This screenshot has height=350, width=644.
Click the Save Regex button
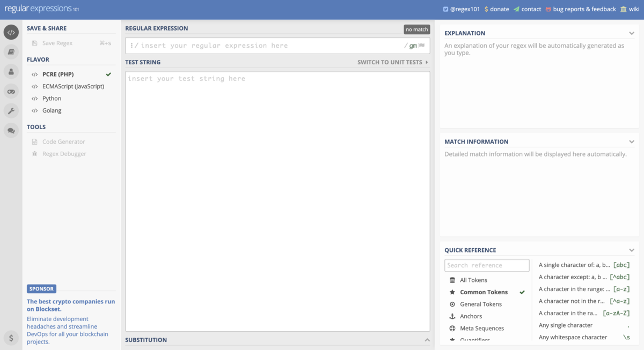click(x=71, y=43)
